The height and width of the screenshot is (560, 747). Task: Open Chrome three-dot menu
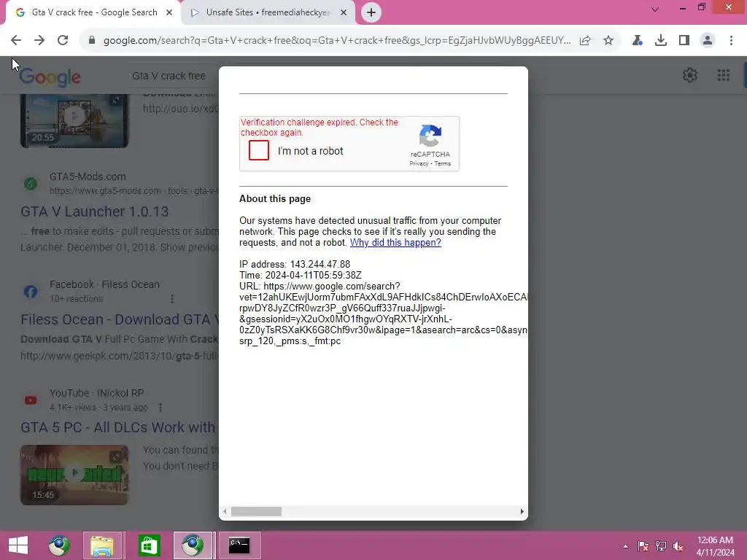[x=731, y=41]
